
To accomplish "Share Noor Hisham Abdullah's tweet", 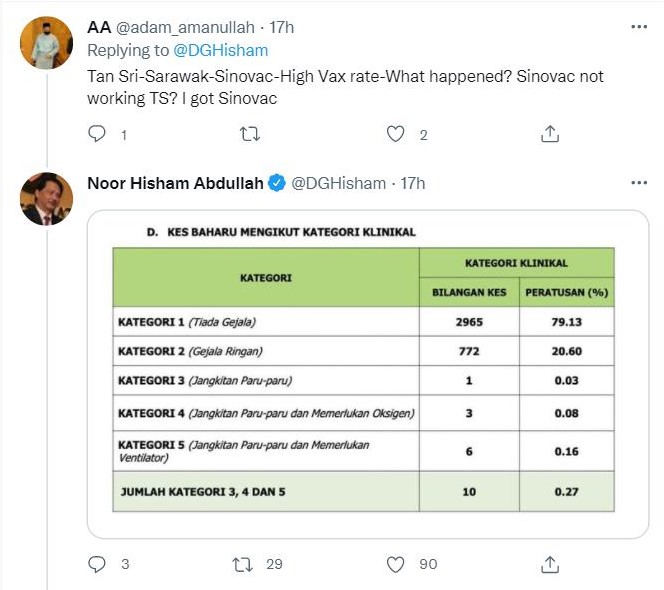I will pos(549,564).
